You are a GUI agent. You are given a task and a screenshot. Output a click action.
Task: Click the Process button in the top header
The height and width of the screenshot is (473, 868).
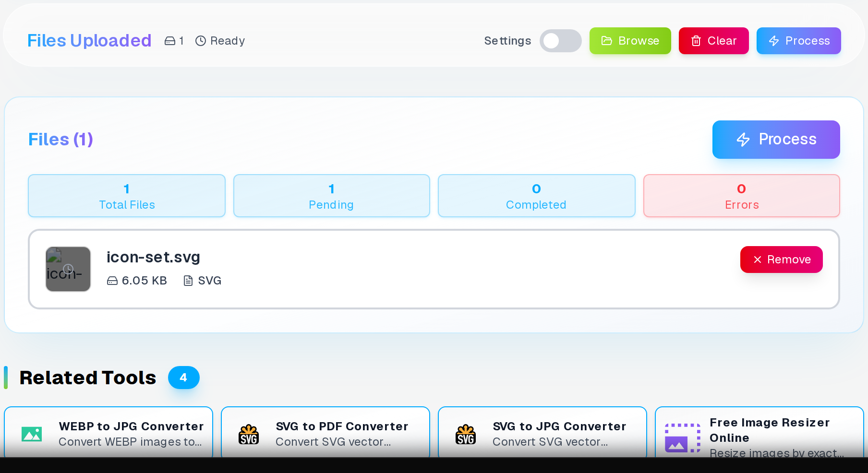[798, 41]
